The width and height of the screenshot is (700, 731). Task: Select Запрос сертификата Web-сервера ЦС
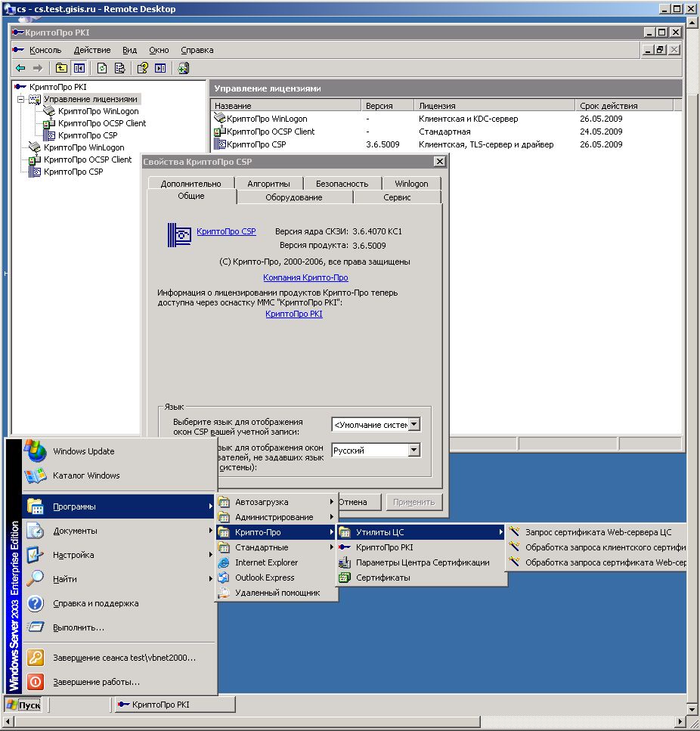coord(596,532)
